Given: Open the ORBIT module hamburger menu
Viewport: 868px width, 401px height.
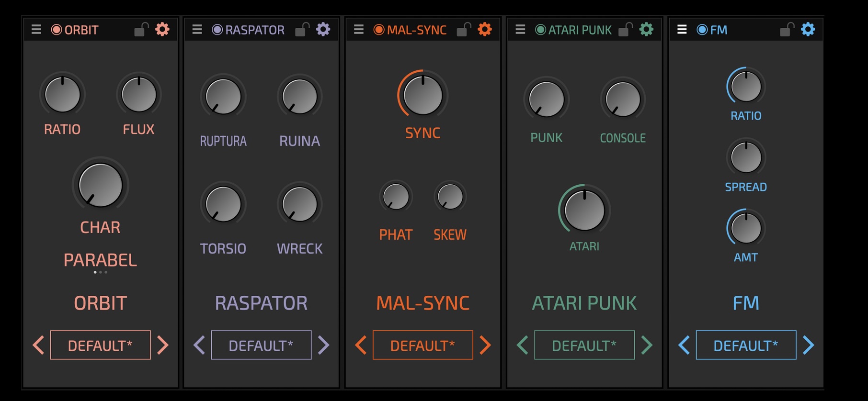Looking at the screenshot, I should click(x=36, y=30).
